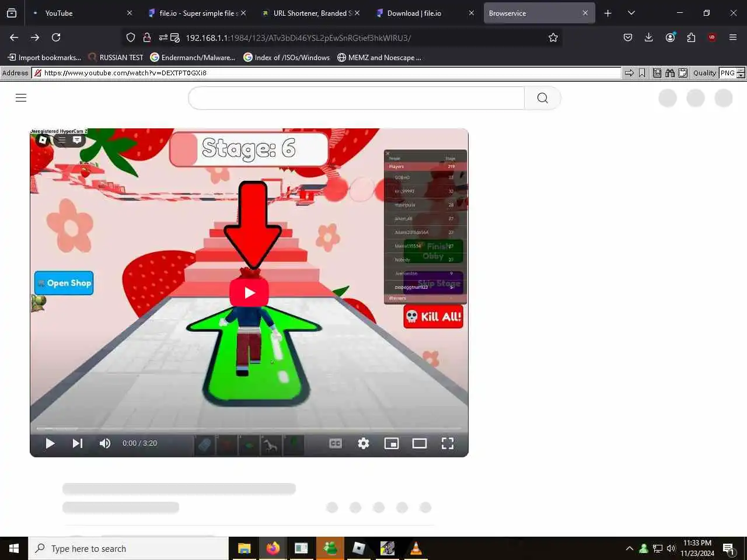Switch to file.io Super simple file tab

pos(196,13)
